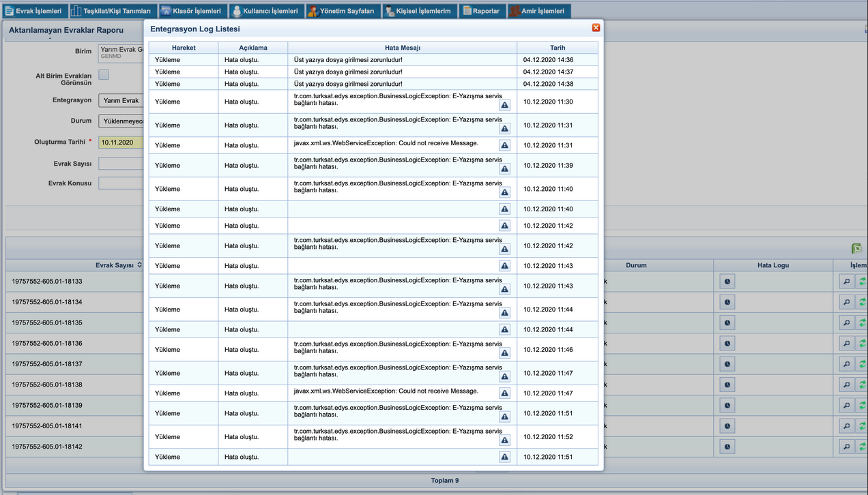The width and height of the screenshot is (868, 495).
Task: Click warning icon of 11:51 empty-message row
Action: pos(505,457)
